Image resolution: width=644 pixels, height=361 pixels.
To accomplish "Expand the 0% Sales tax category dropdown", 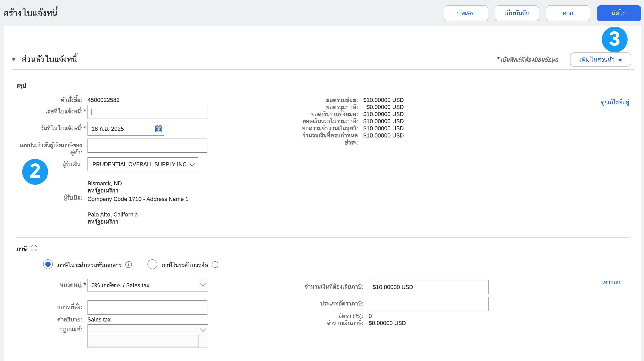I will 203,285.
